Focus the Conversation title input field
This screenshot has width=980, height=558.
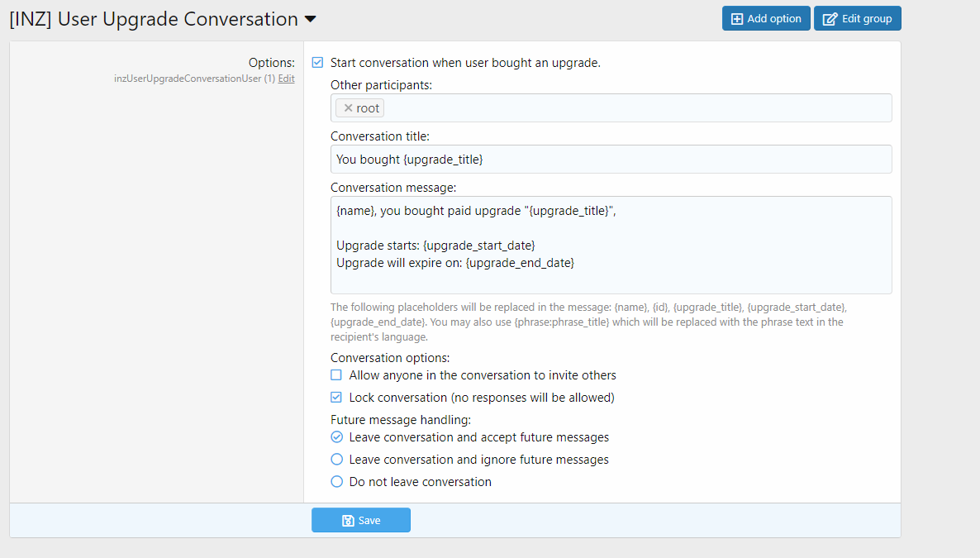611,160
